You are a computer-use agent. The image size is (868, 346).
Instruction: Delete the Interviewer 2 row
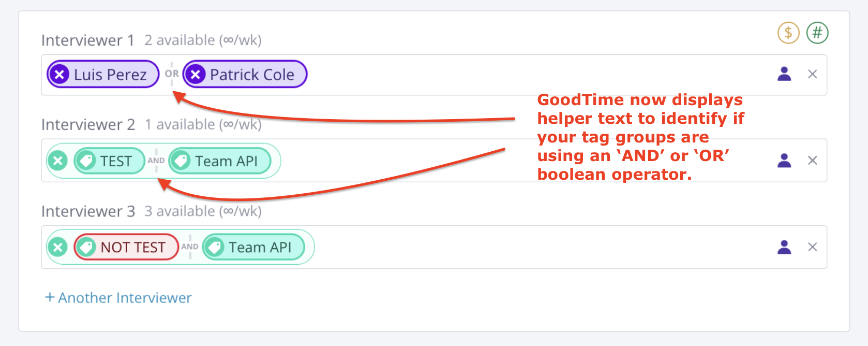(812, 161)
